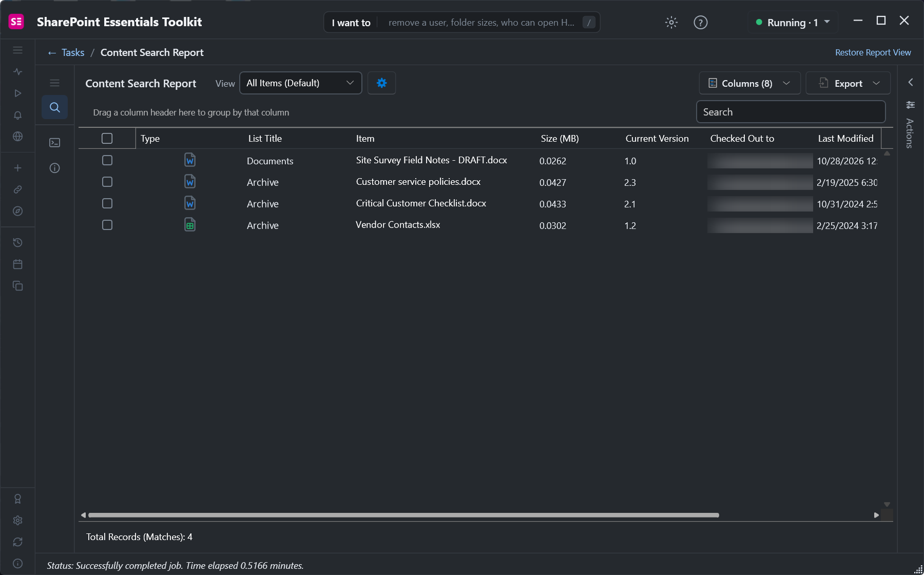The image size is (924, 575).
Task: Open the Actions filter sliders icon
Action: 910,105
